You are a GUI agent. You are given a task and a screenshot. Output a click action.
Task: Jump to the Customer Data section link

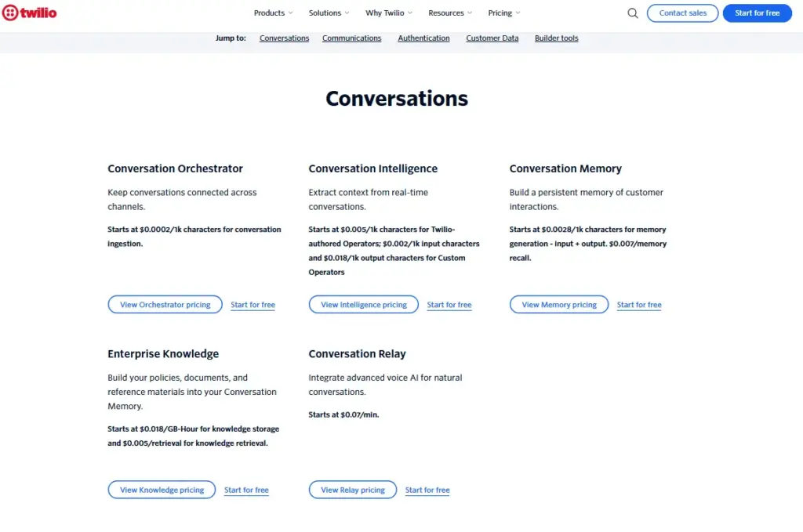[492, 38]
